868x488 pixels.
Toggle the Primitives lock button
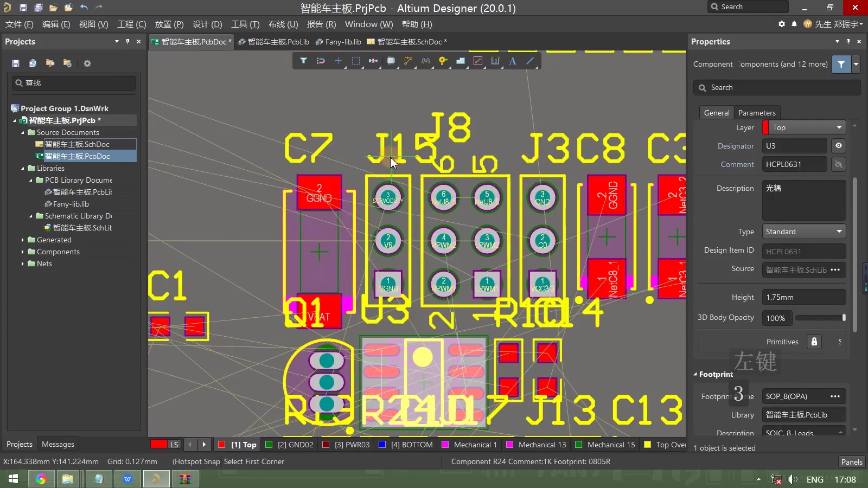point(814,342)
